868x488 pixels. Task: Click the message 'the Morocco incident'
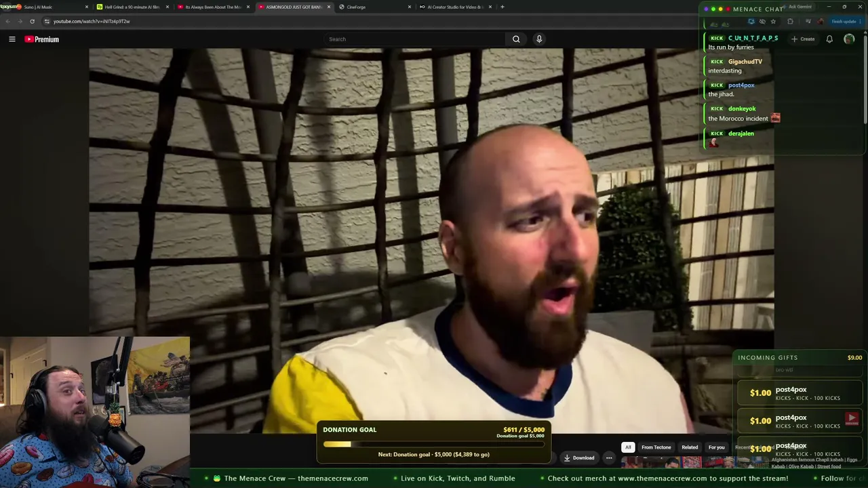tap(738, 119)
